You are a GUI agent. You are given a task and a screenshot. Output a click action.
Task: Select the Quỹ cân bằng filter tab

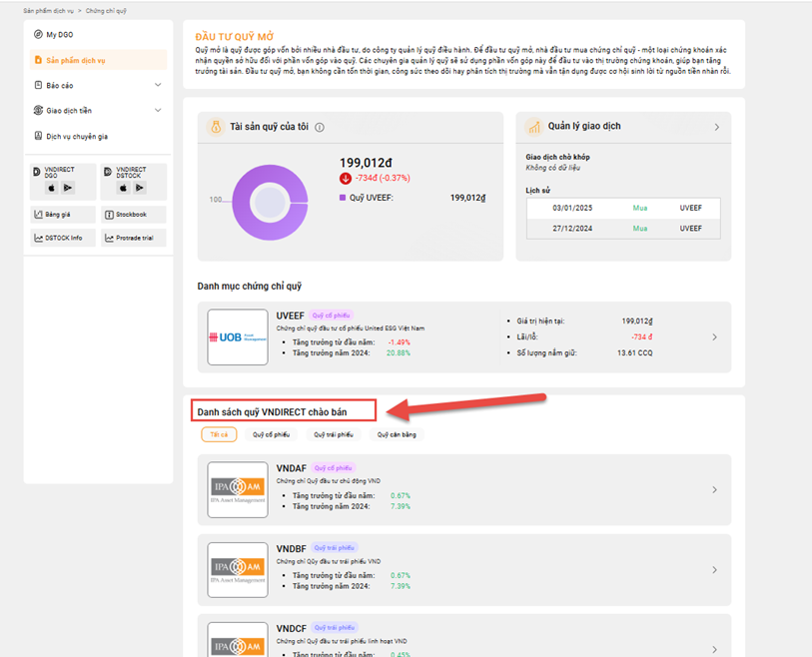tap(397, 434)
